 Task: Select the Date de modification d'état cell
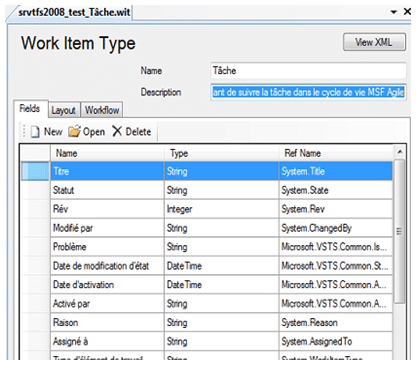pyautogui.click(x=107, y=266)
